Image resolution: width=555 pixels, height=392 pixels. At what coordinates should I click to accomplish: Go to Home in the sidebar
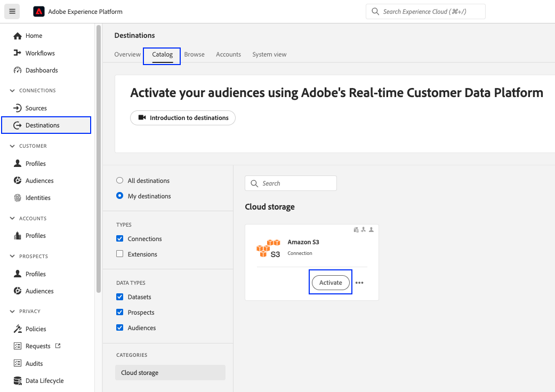34,36
